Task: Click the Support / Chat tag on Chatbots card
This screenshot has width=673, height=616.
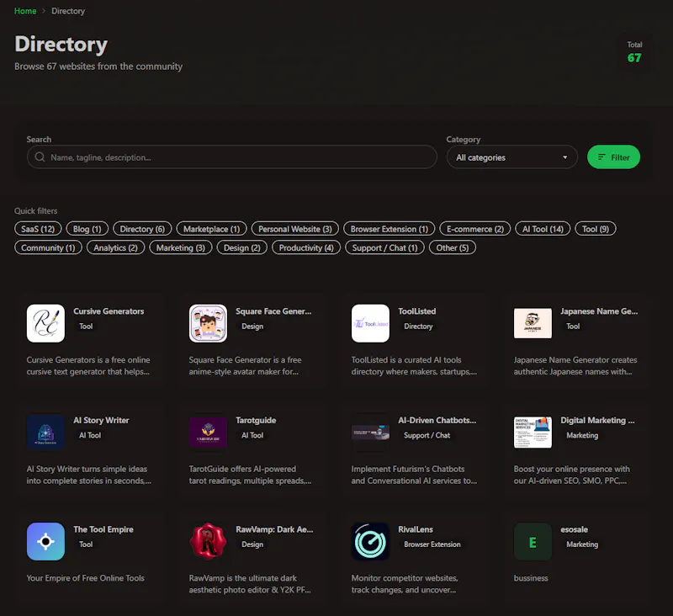Action: click(x=427, y=435)
